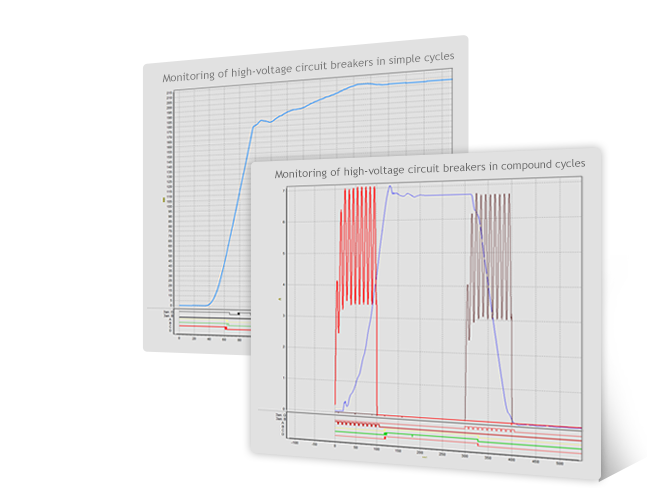This screenshot has width=650, height=500.
Task: Click the falling edge of the purple curve
Action: 493,330
